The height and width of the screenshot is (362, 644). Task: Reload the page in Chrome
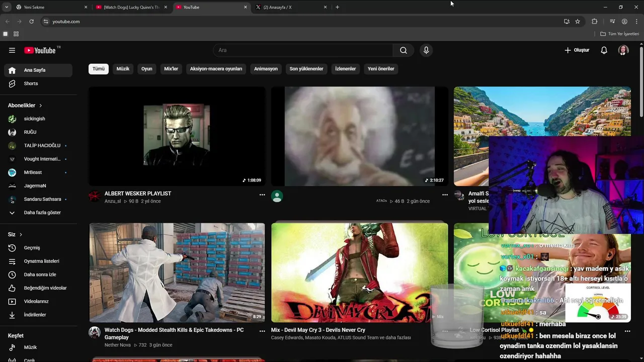(31, 22)
